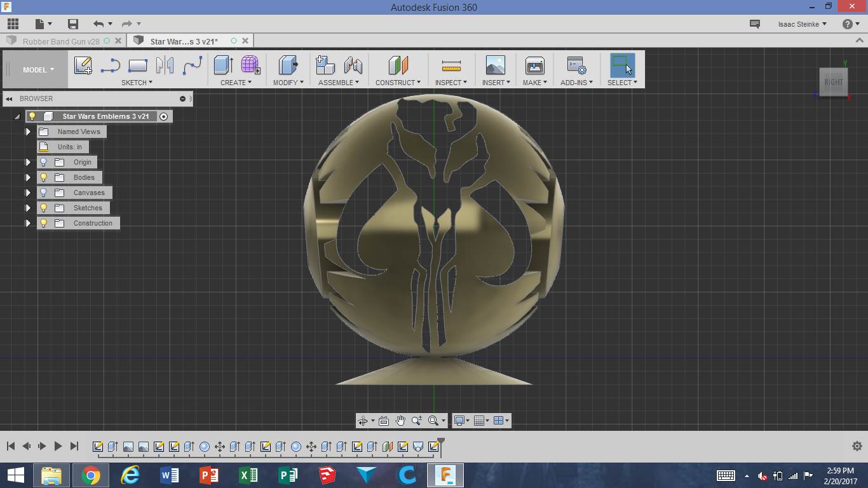Collapse the Browser panel with double arrows
Image resolution: width=868 pixels, height=488 pixels.
click(x=10, y=98)
